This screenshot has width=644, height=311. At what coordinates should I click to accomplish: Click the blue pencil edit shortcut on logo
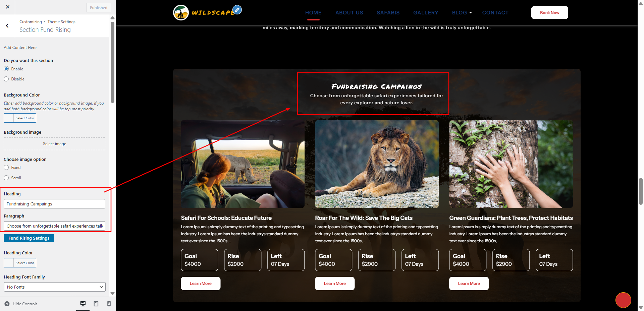tap(237, 10)
